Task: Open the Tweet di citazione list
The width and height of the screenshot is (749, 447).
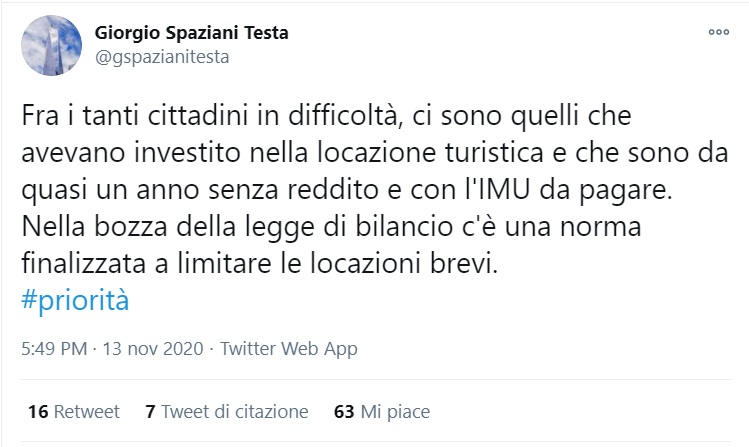Action: [x=235, y=411]
